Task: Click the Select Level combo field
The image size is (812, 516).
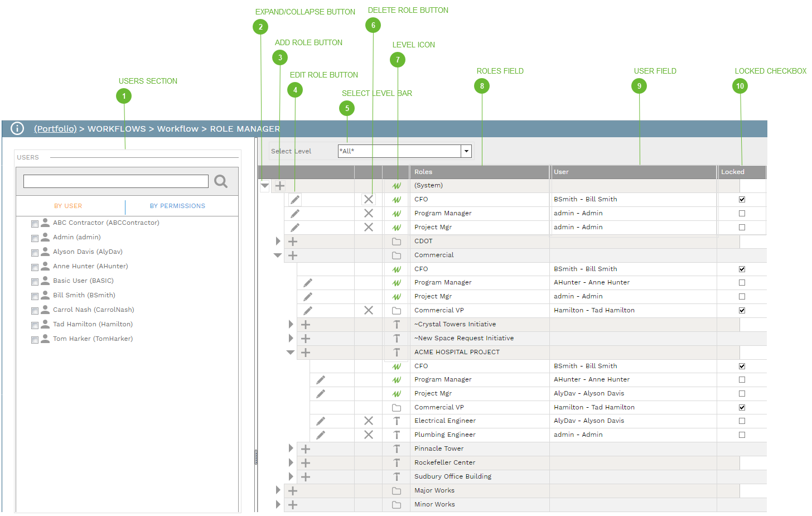Action: tap(399, 151)
